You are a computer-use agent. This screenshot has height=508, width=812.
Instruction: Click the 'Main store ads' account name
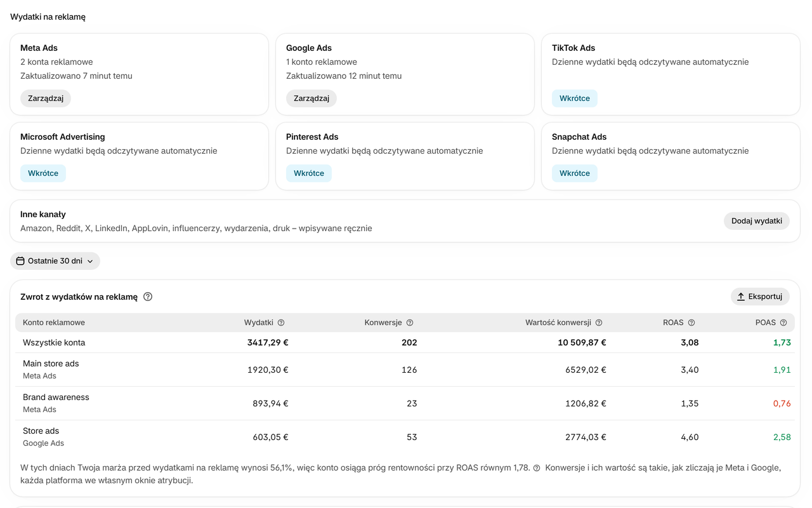click(x=51, y=363)
